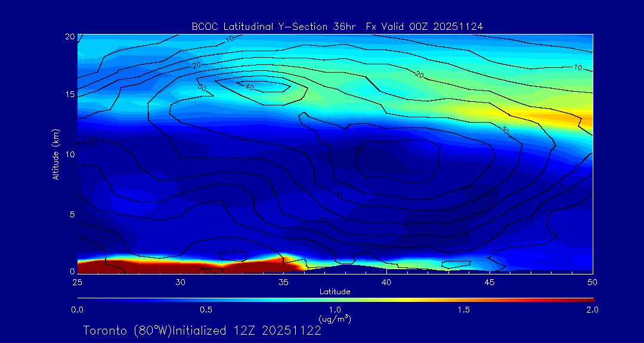The height and width of the screenshot is (343, 644).
Task: Select the "(ug/m³)" units label
Action: (x=335, y=318)
